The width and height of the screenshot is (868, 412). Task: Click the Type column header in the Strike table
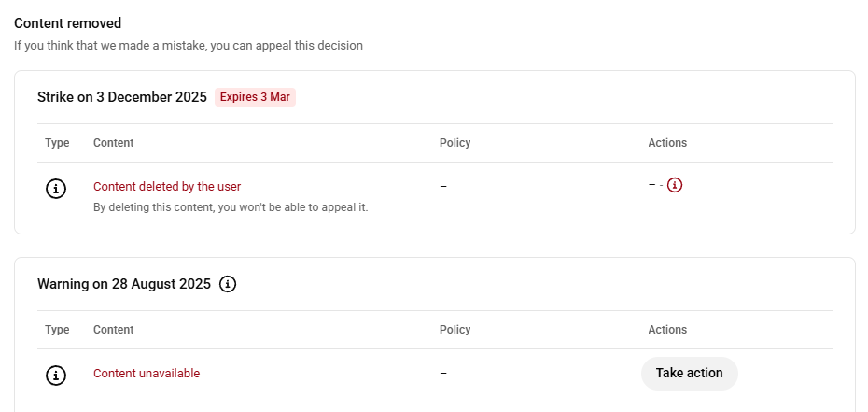coord(57,143)
